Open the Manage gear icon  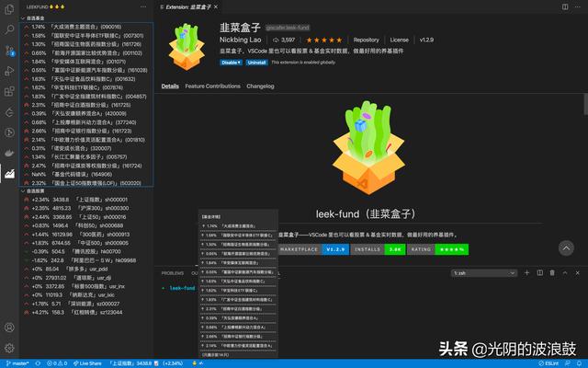click(9, 348)
